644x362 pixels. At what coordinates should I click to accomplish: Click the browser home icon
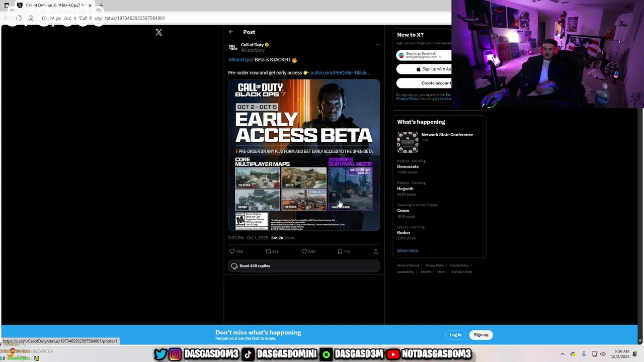pos(31,18)
